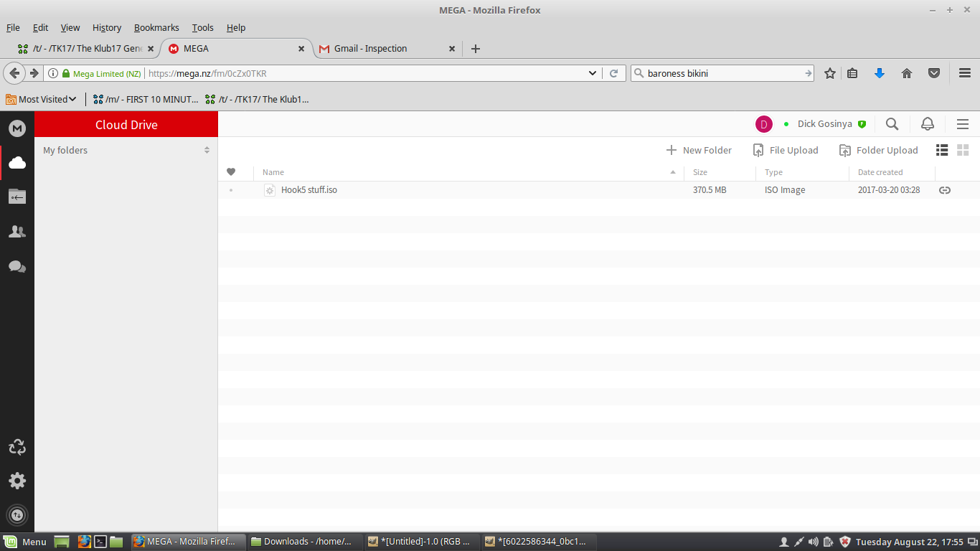Open Pocket icon in toolbar
Viewport: 980px width, 551px height.
[x=934, y=73]
